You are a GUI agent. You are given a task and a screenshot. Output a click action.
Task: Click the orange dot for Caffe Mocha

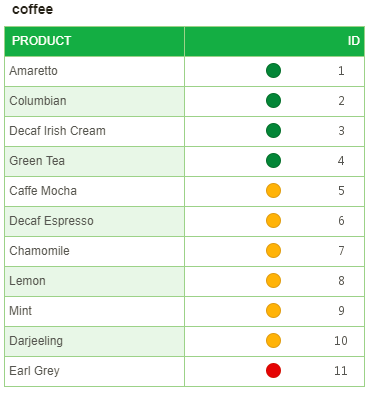coord(273,191)
